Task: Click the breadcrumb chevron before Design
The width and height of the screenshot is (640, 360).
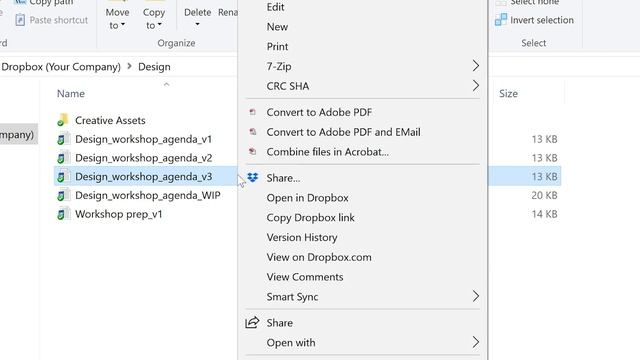Action: (129, 66)
